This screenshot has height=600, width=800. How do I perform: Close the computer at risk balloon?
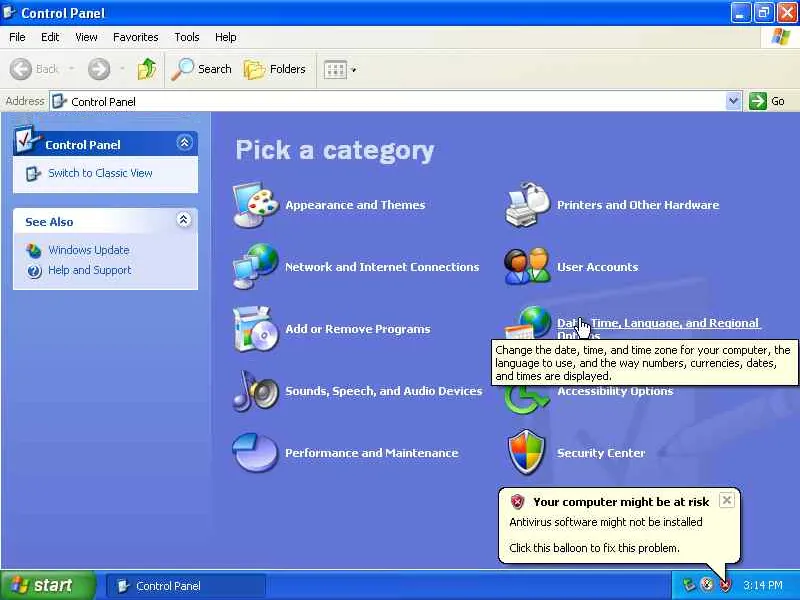(727, 500)
